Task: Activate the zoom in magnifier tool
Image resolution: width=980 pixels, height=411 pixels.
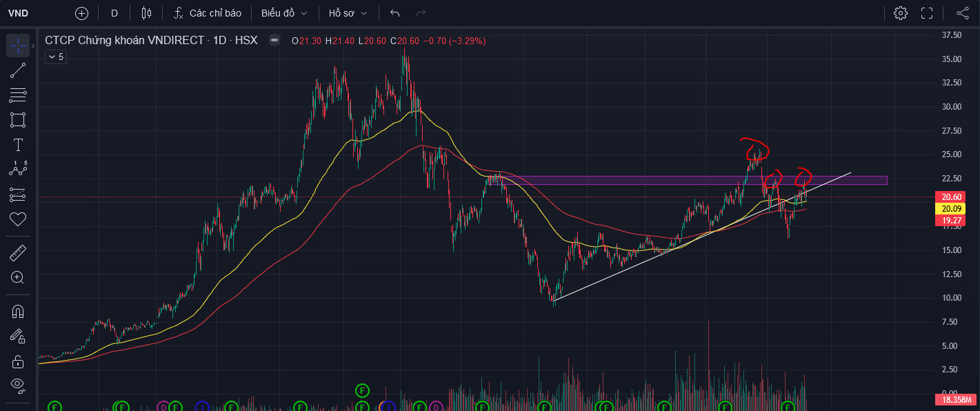Action: (x=18, y=277)
